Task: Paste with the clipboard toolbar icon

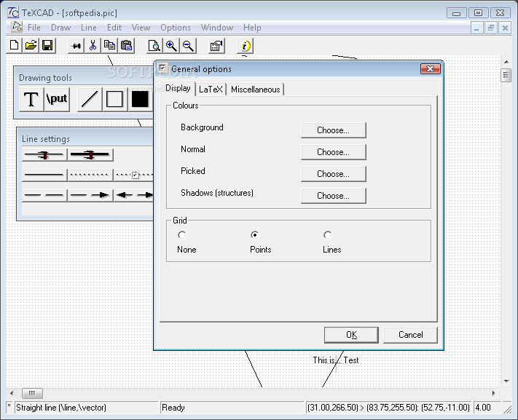Action: pyautogui.click(x=127, y=46)
